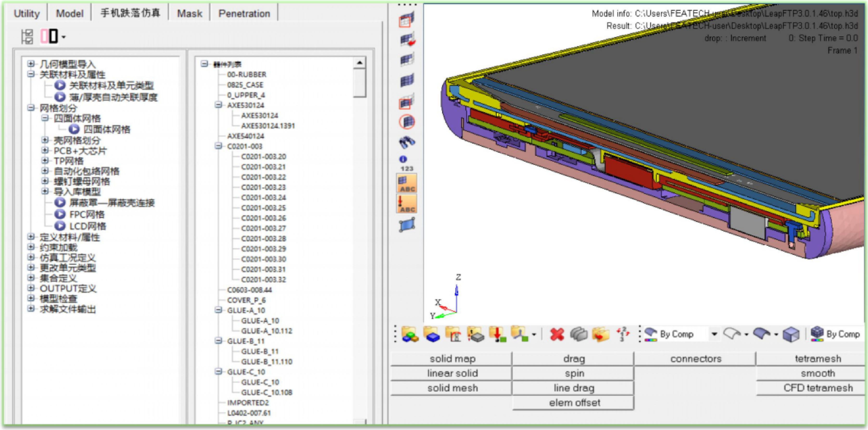Image resolution: width=868 pixels, height=430 pixels.
Task: Click the shaded cube visualization icon
Action: click(791, 334)
